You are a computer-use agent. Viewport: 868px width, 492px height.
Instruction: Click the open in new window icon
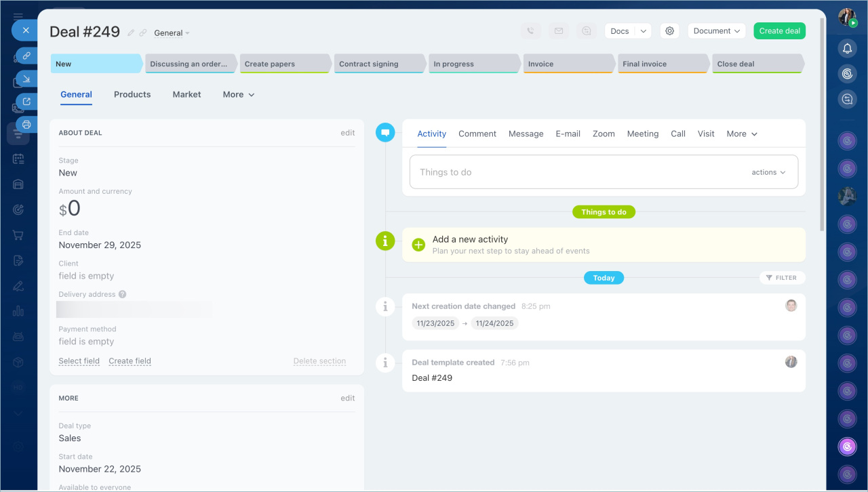[x=26, y=102]
